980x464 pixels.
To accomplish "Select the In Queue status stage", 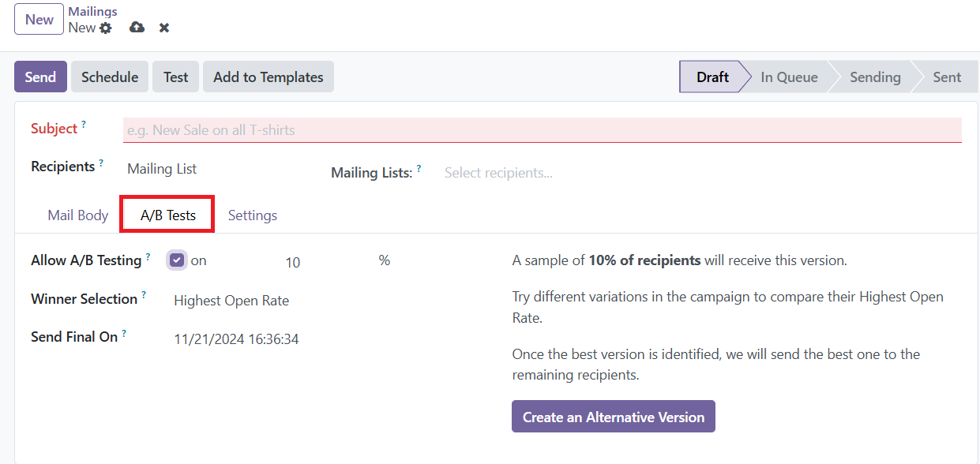I will (x=789, y=77).
